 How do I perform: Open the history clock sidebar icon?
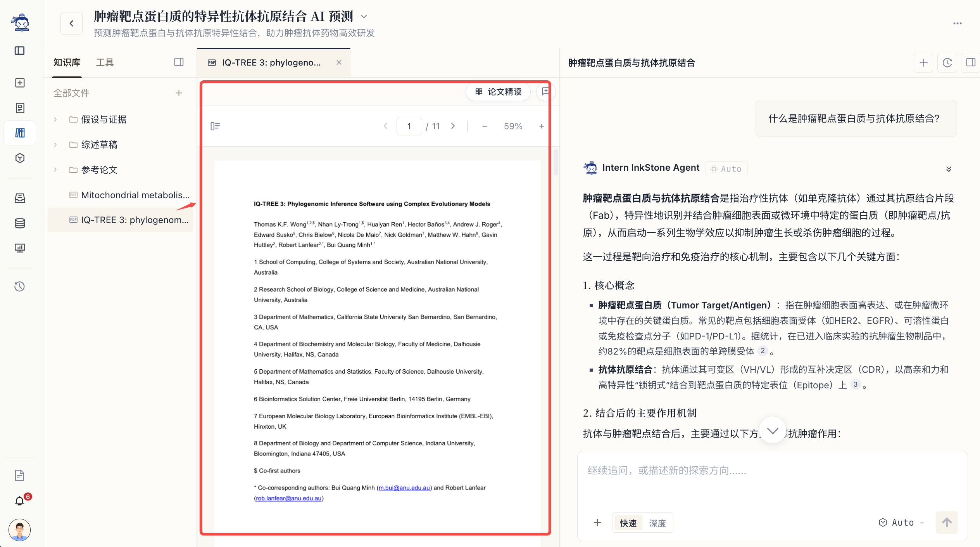20,287
